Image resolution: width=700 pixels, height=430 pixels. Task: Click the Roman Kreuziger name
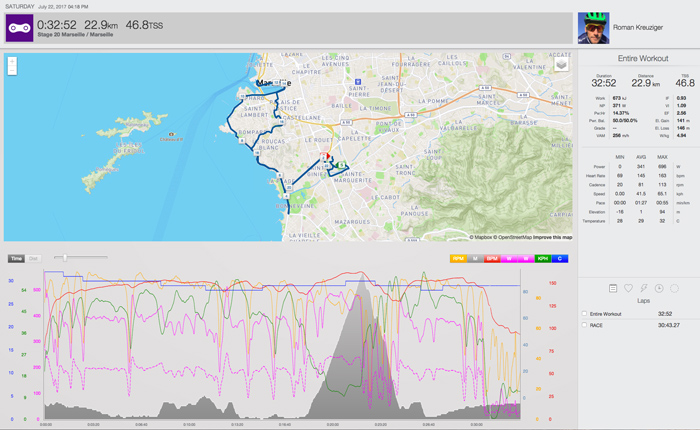click(638, 27)
